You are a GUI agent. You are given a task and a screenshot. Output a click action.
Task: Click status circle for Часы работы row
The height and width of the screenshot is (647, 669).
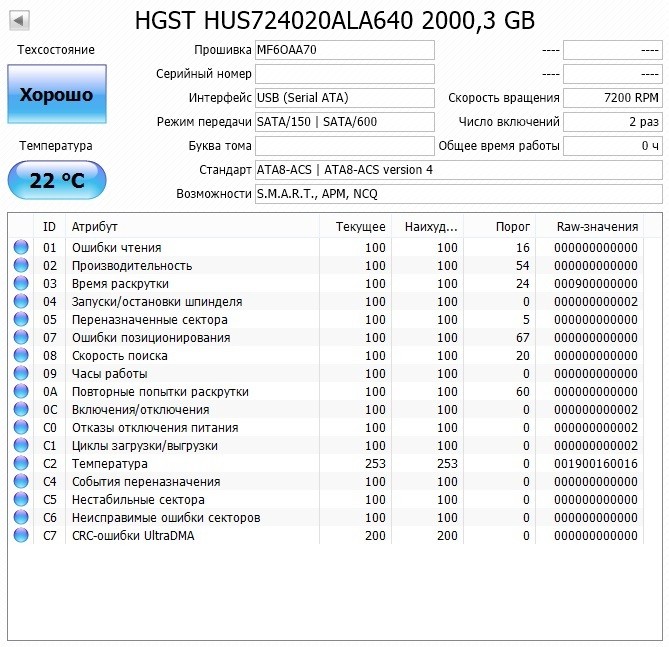[21, 373]
